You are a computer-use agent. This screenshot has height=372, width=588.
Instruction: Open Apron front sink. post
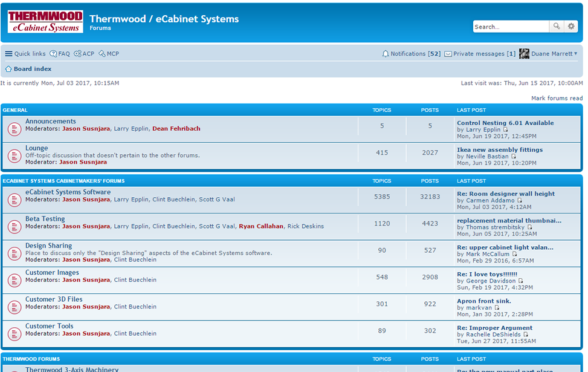483,301
